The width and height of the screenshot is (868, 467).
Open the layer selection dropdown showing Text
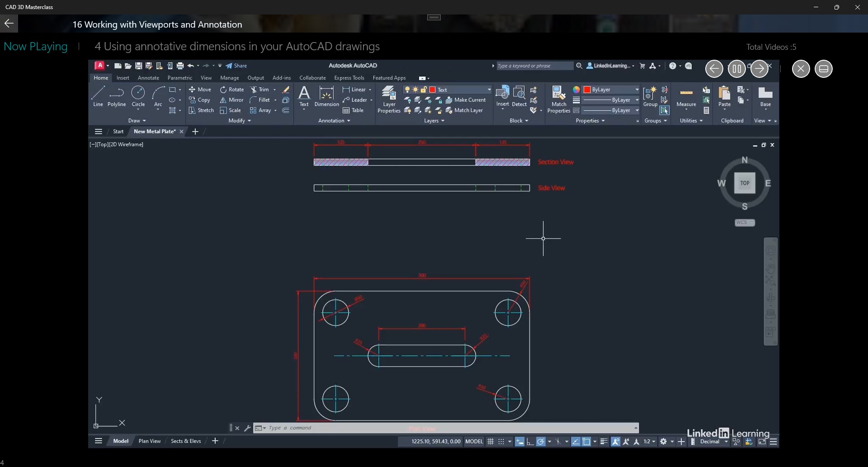click(489, 89)
